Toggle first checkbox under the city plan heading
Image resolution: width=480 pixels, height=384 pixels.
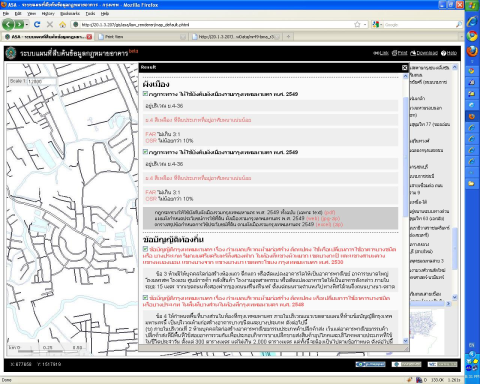tap(145, 94)
